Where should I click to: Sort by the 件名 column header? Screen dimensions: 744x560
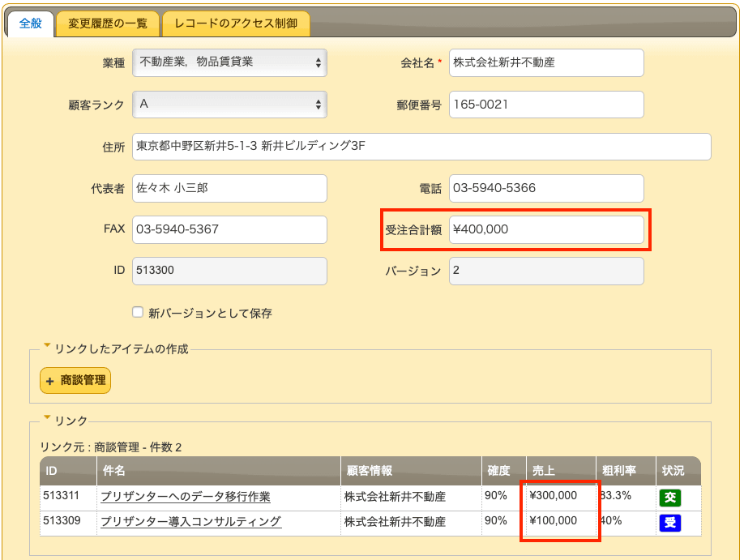click(219, 471)
